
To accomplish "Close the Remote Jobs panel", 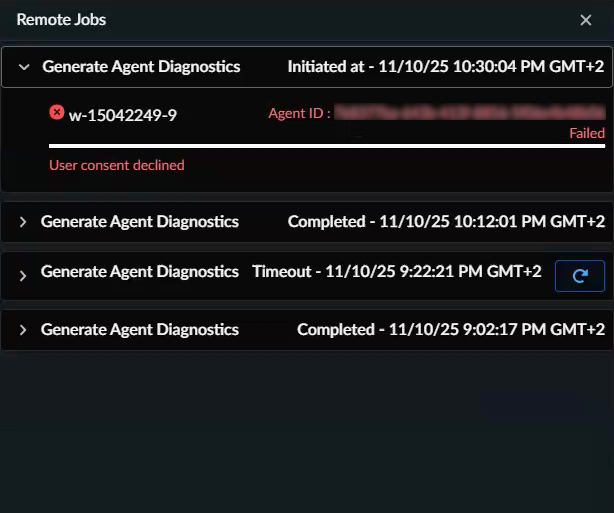I will point(586,20).
